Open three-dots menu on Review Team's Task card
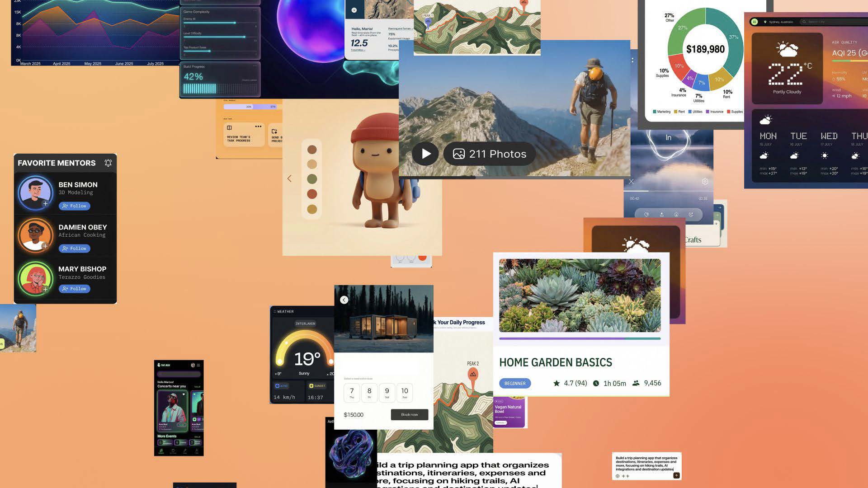This screenshot has width=868, height=488. (258, 127)
